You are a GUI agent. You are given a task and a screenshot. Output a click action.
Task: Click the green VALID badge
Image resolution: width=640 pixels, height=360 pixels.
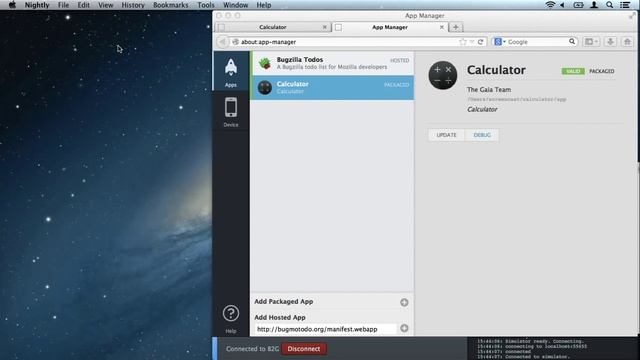573,71
